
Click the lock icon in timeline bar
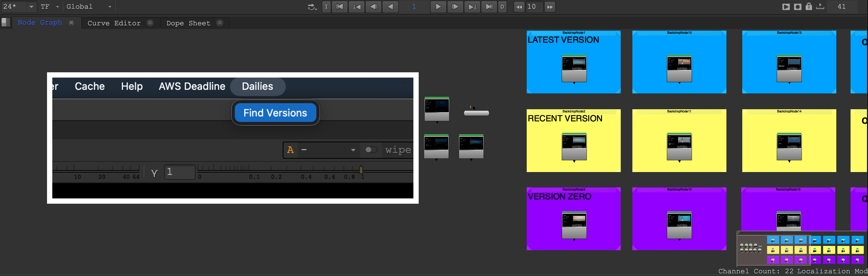coord(809,6)
